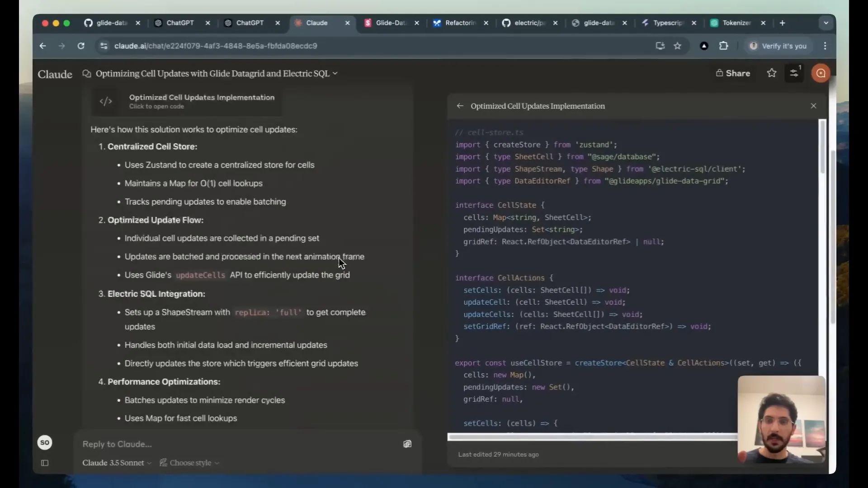Open Chrome three-dot menu
The image size is (868, 488).
pyautogui.click(x=825, y=46)
